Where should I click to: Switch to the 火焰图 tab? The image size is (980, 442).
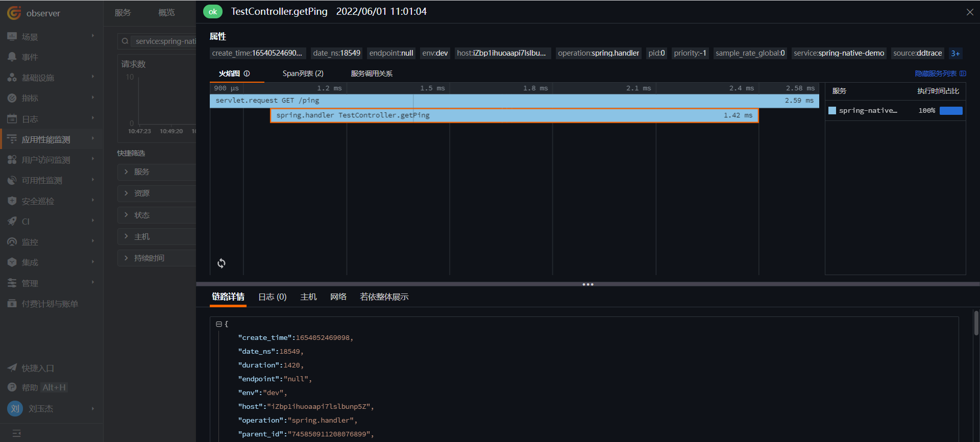pyautogui.click(x=229, y=73)
